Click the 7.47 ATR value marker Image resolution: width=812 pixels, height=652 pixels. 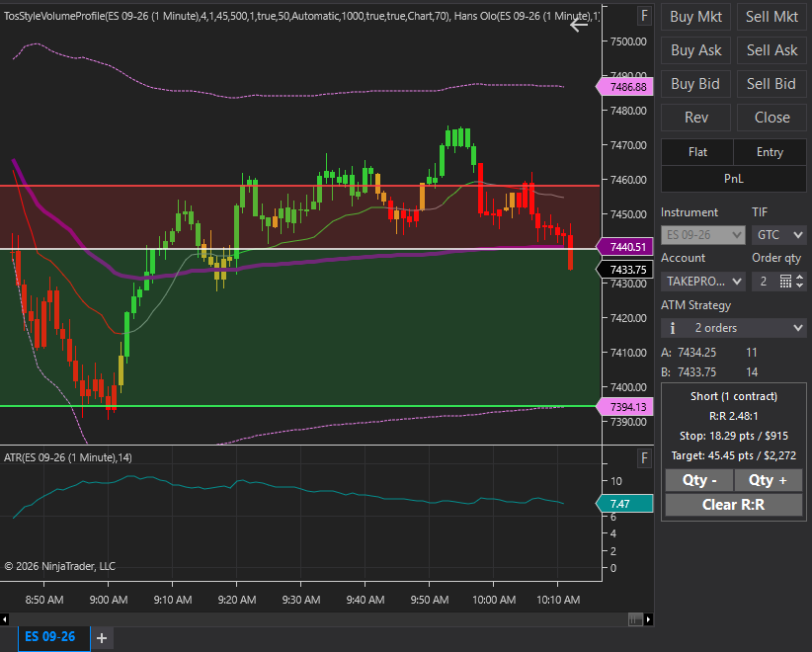(624, 504)
